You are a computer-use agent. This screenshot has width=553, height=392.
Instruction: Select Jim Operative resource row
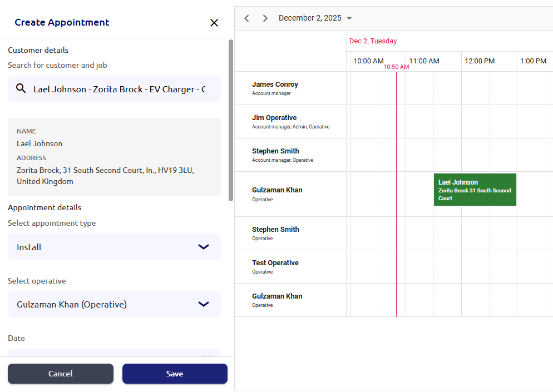274,121
